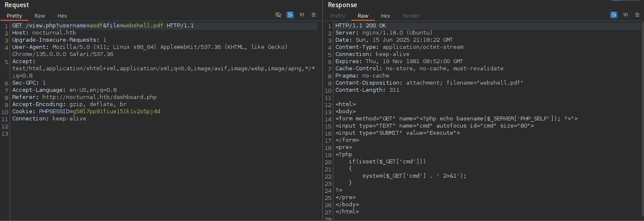
Task: Click the username value 'asdf' in the request
Action: point(96,26)
